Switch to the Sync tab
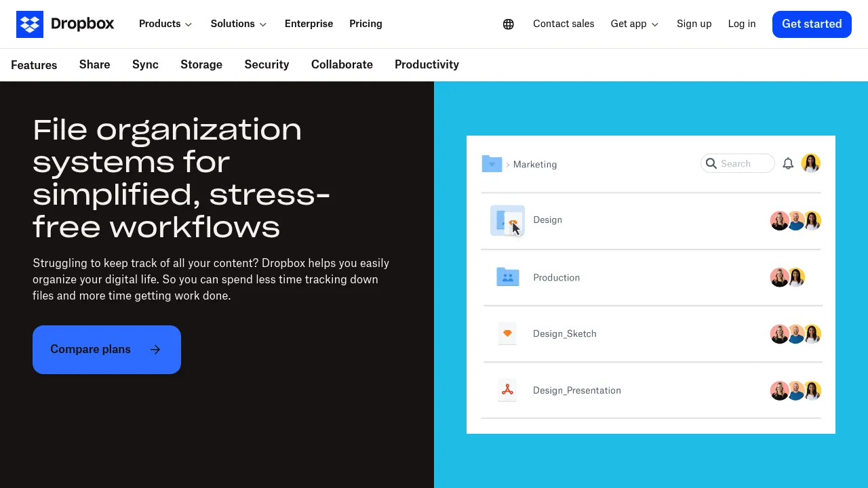The height and width of the screenshot is (488, 868). [145, 64]
